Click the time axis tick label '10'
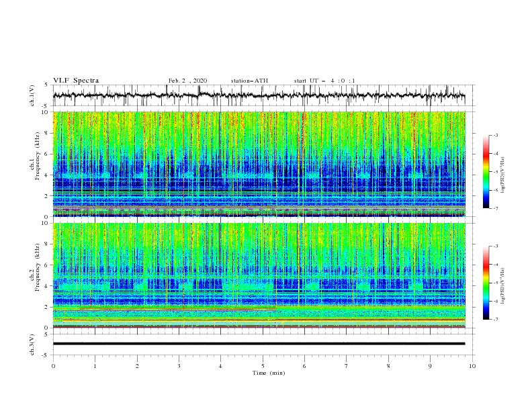Screen dimensions: 532x411 tap(472, 366)
